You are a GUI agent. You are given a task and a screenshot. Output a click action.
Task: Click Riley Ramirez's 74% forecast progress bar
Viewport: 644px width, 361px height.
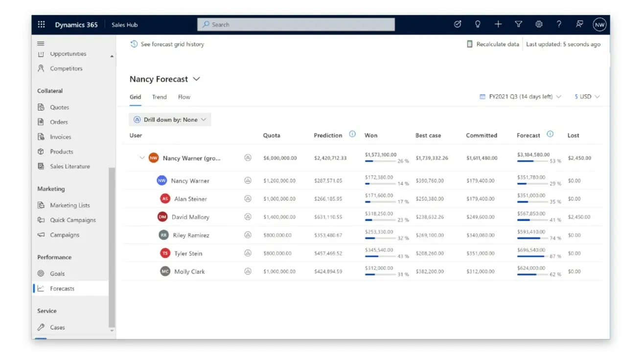click(x=532, y=238)
